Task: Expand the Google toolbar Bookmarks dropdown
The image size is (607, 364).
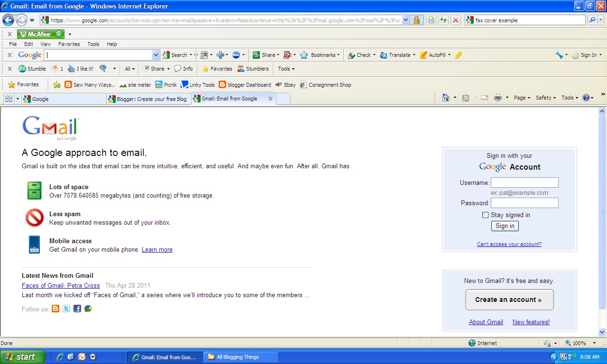Action: [x=339, y=55]
